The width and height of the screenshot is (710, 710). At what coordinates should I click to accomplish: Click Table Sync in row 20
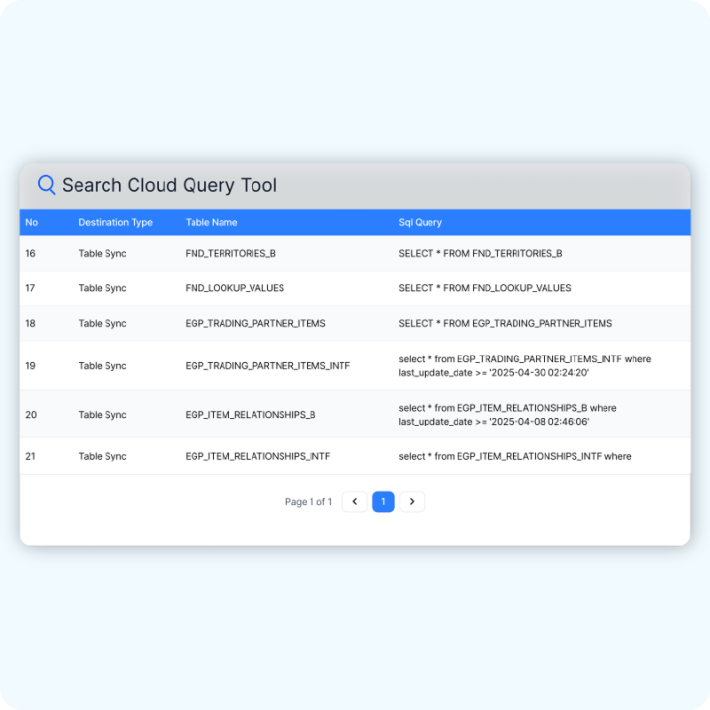point(102,415)
